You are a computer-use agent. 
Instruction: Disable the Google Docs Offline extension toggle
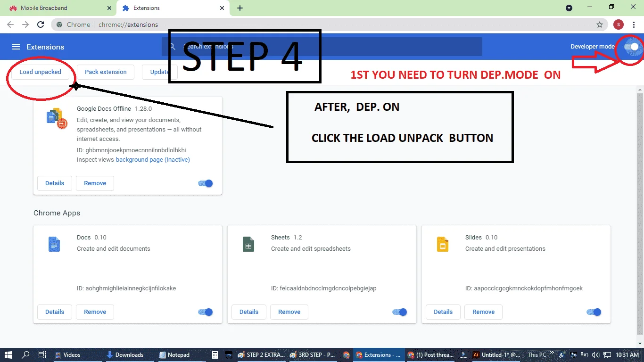pos(206,183)
